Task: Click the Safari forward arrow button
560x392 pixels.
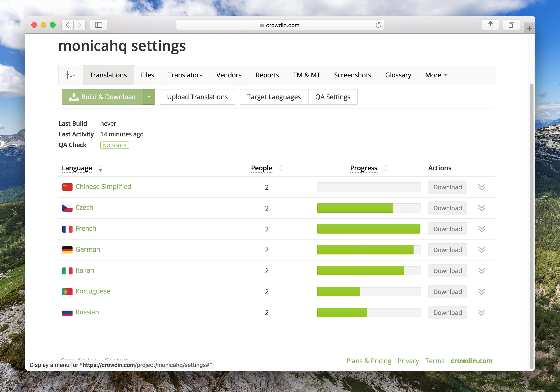Action: 80,25
